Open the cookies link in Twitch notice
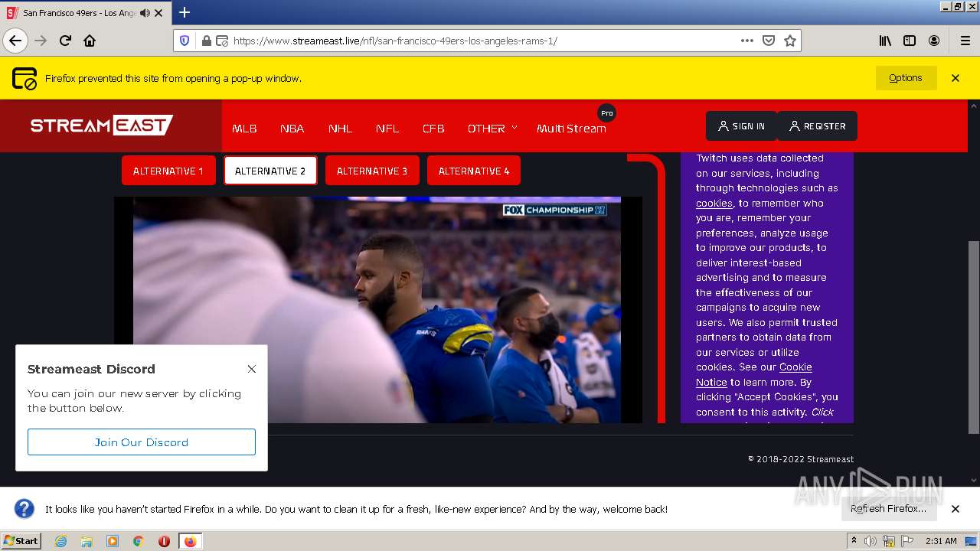Viewport: 980px width, 551px height. click(x=714, y=204)
